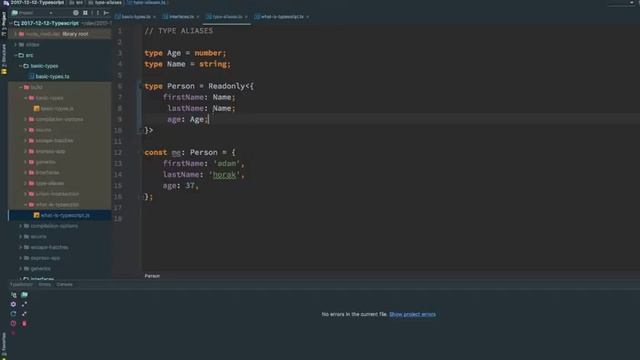This screenshot has height=360, width=640.
Task: Click the green refresh icon in the TypeScript panel
Action: (13, 314)
